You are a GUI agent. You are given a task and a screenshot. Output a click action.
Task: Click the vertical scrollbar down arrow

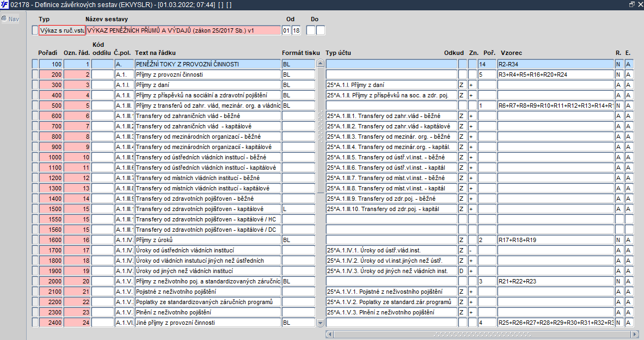(x=321, y=323)
